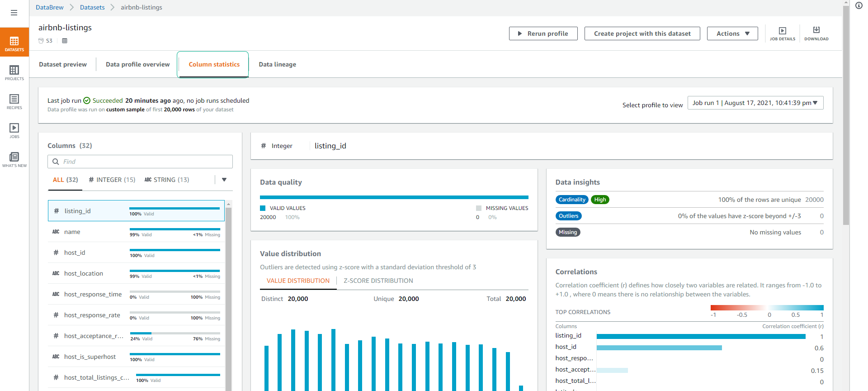Click the hash icon of host_response_rate row

56,315
